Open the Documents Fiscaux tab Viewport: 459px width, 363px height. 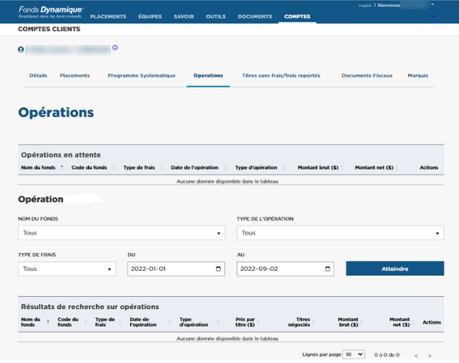point(367,76)
